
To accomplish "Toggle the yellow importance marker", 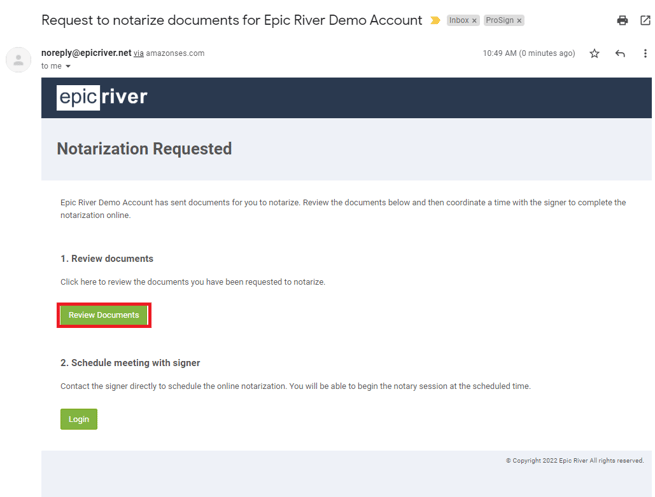I will pyautogui.click(x=435, y=20).
